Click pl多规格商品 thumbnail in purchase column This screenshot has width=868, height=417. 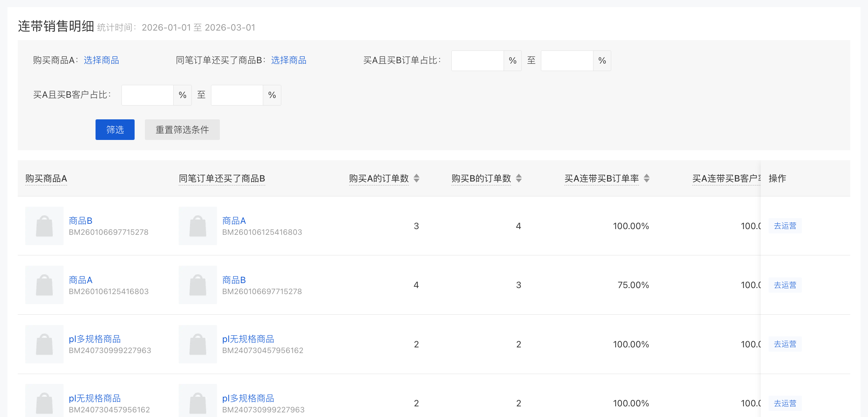coord(44,344)
